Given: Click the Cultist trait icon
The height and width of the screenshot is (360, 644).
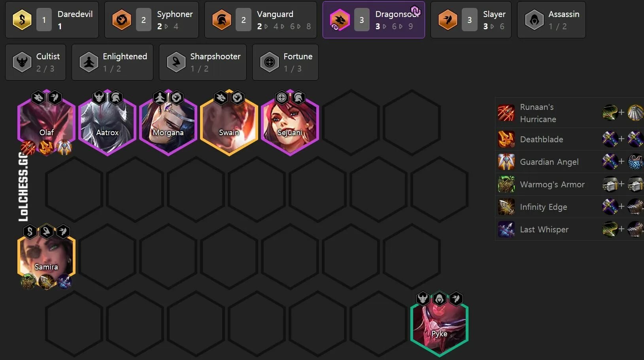Looking at the screenshot, I should pos(22,62).
